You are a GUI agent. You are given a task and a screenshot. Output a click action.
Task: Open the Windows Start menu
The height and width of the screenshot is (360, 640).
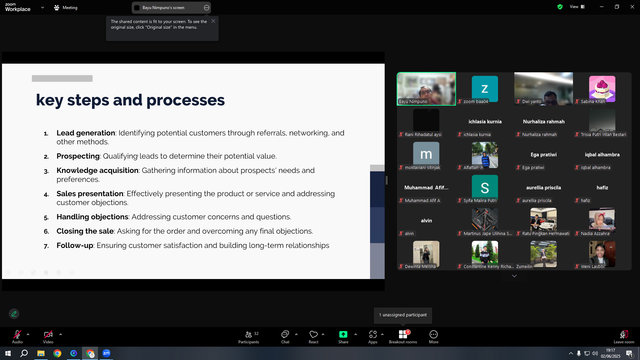(8, 353)
